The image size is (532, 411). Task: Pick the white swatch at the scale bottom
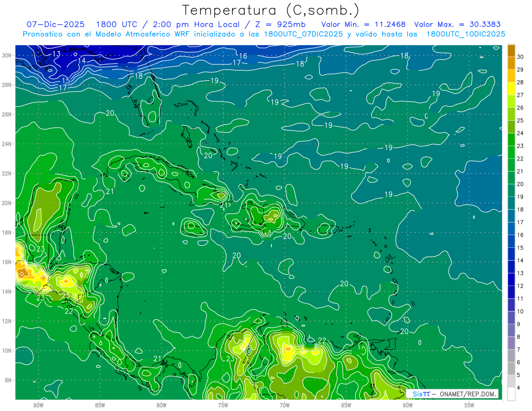tap(512, 394)
